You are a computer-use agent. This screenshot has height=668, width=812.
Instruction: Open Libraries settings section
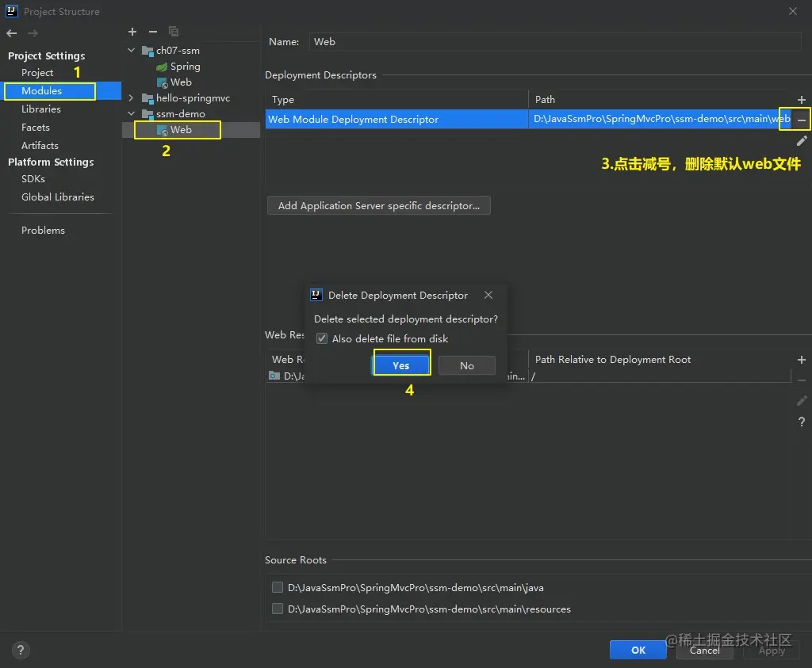pyautogui.click(x=41, y=109)
